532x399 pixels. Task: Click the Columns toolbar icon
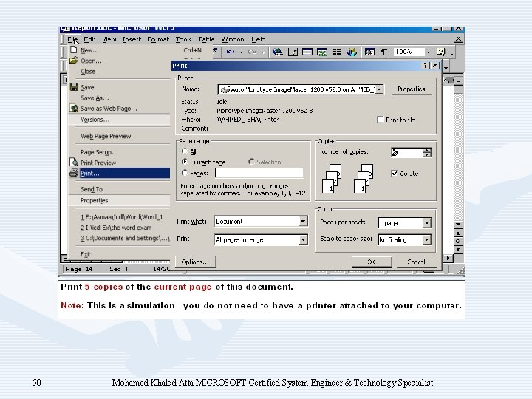[336, 52]
